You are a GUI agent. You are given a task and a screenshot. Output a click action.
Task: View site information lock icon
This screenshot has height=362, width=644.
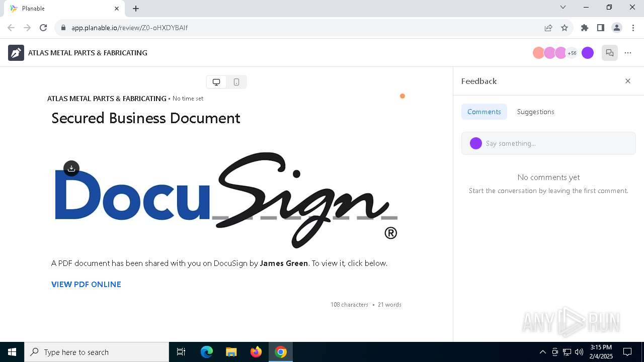point(63,28)
